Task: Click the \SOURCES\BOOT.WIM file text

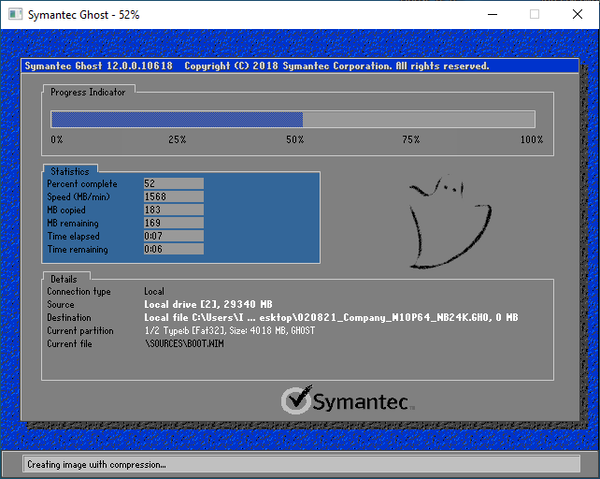Action: [184, 344]
